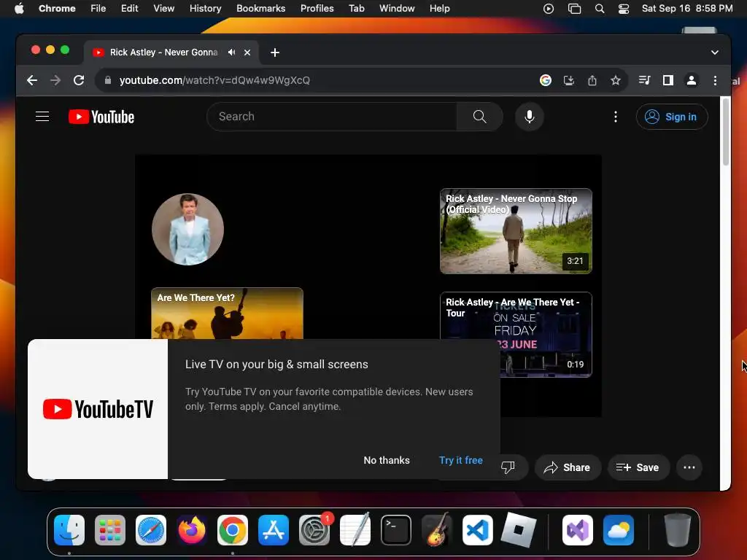Open Chrome's three-dot customize menu
This screenshot has width=747, height=560.
[x=715, y=80]
